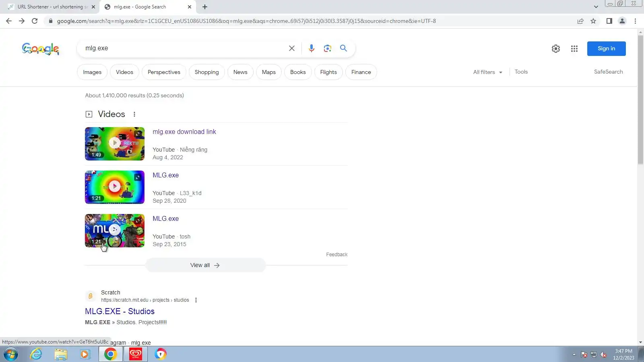Open MLG.EXE - Studios Scratch result
Screen dimensions: 644x362
click(x=120, y=311)
